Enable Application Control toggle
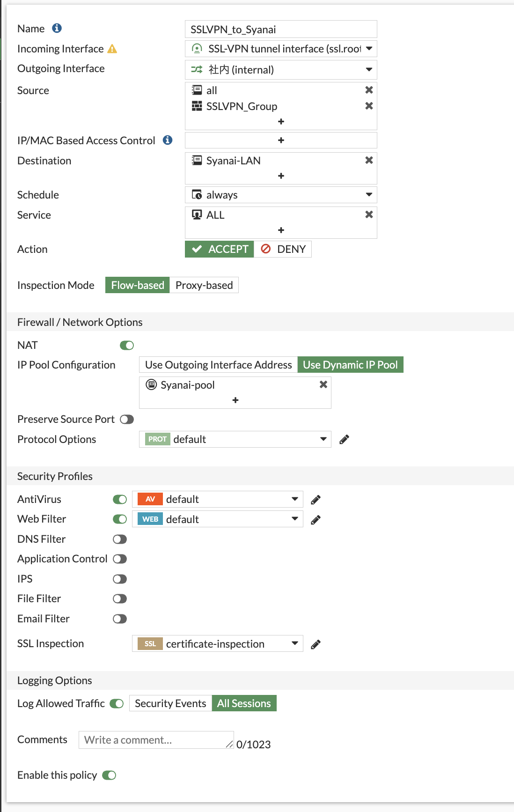The width and height of the screenshot is (514, 812). (120, 559)
